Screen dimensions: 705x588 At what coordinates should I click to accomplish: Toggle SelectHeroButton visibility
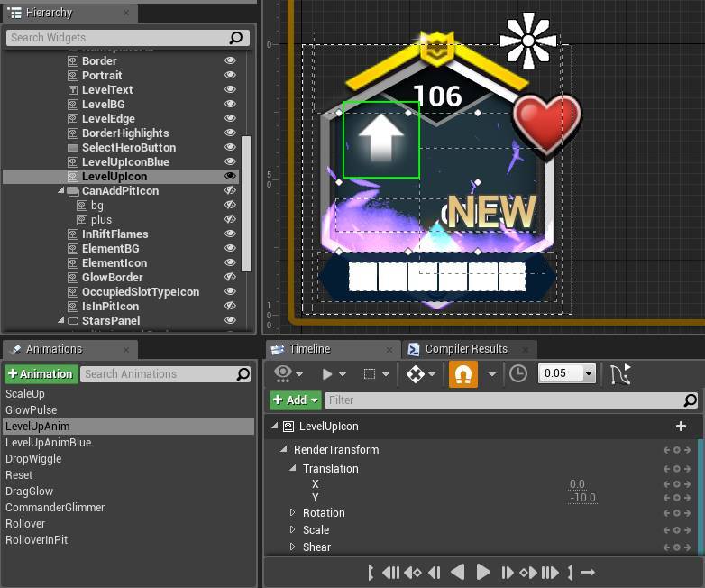[230, 147]
